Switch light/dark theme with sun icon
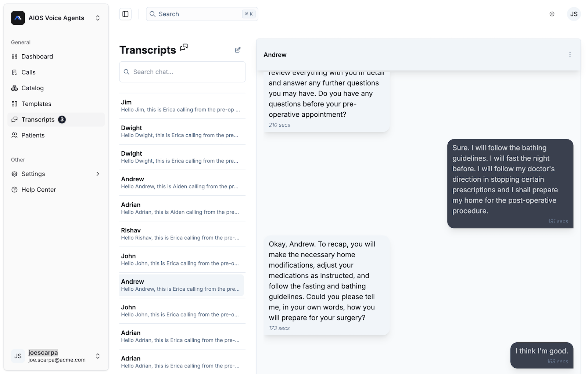The width and height of the screenshot is (588, 374). tap(552, 14)
